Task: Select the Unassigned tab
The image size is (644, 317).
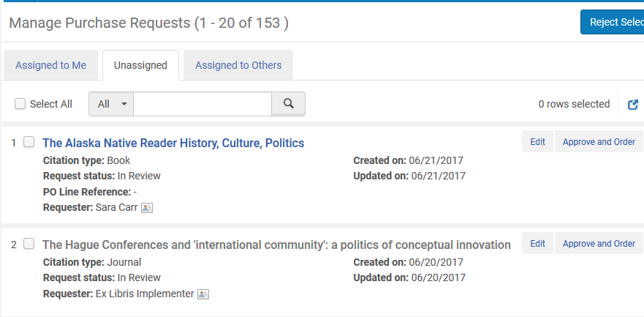Action: [x=140, y=65]
